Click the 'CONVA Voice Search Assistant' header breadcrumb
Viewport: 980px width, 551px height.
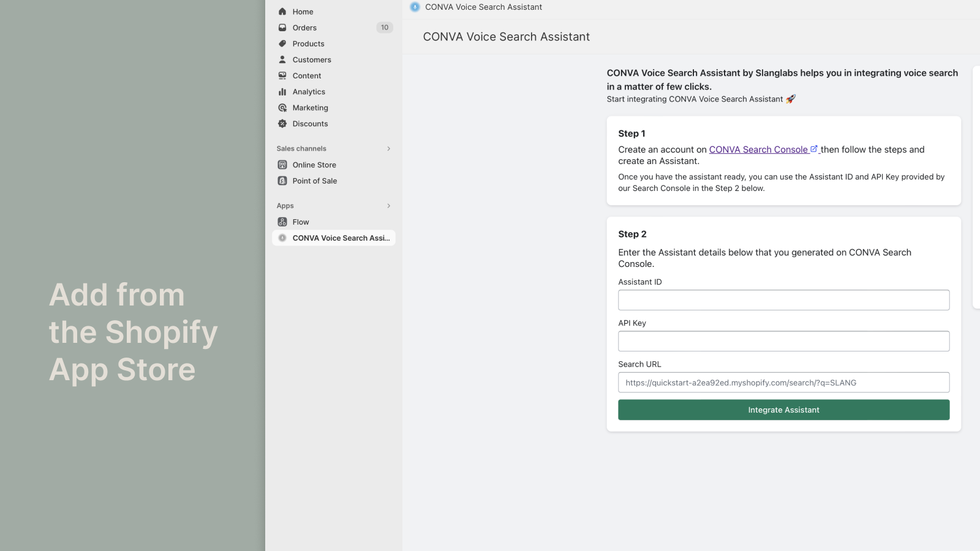click(x=483, y=7)
